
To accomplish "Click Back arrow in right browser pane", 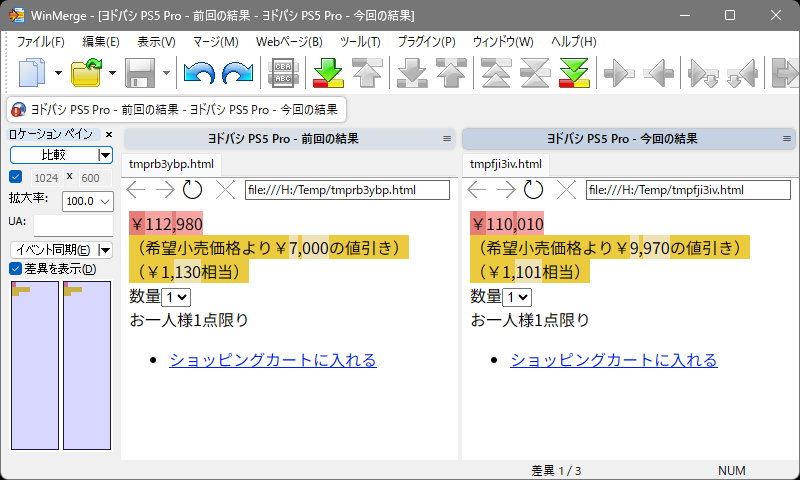I will point(477,190).
